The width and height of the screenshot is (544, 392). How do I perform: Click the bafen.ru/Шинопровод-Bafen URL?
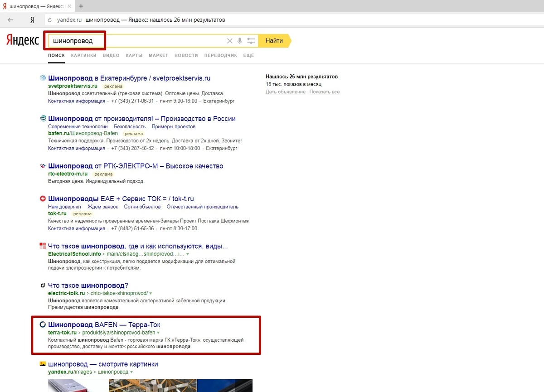click(83, 134)
